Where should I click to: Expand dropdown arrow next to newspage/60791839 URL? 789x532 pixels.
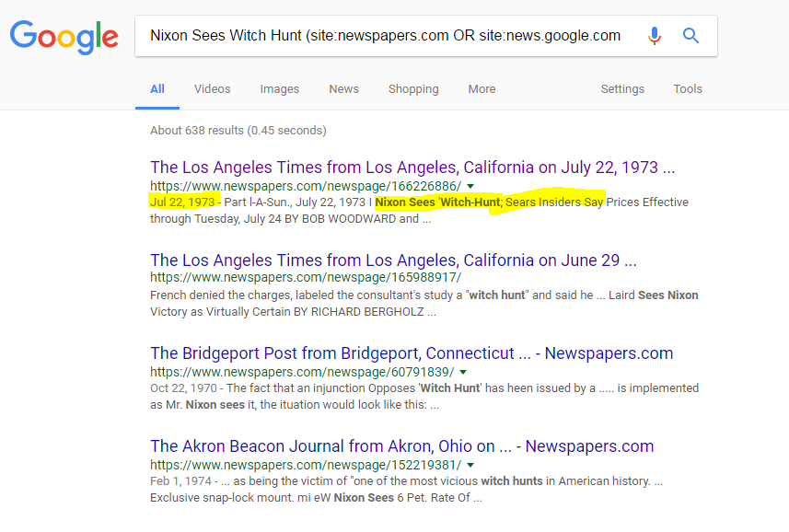pos(463,372)
